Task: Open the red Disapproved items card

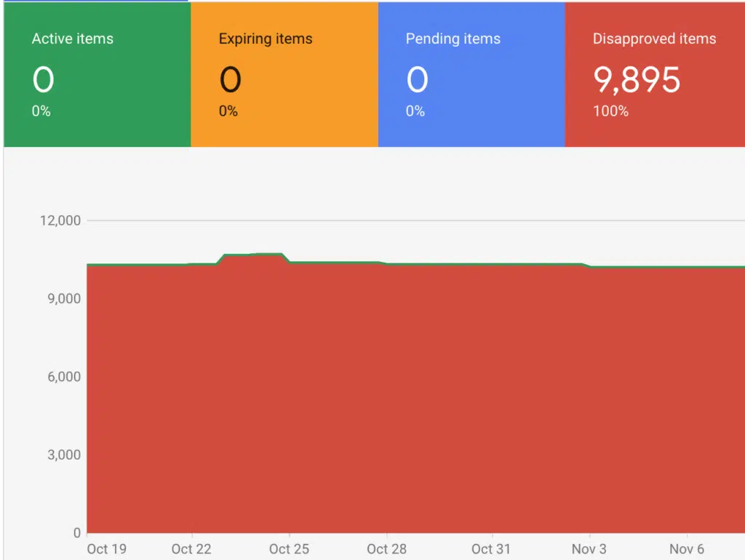Action: pyautogui.click(x=655, y=74)
